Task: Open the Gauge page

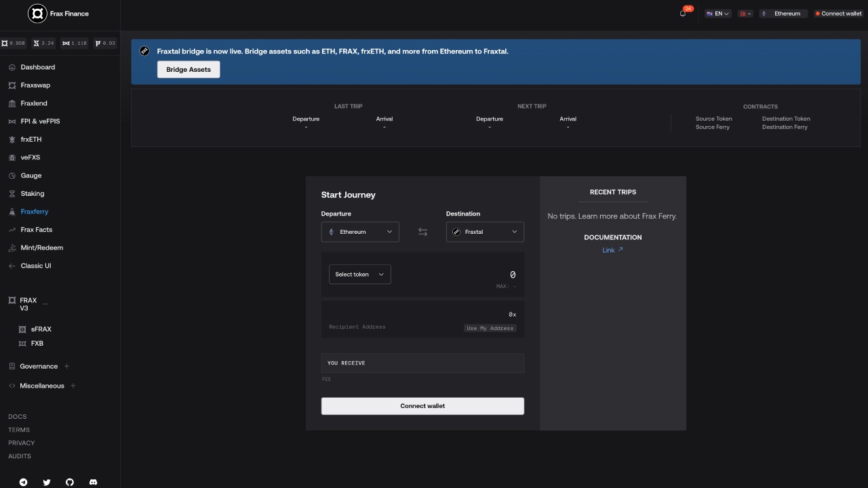Action: point(31,176)
